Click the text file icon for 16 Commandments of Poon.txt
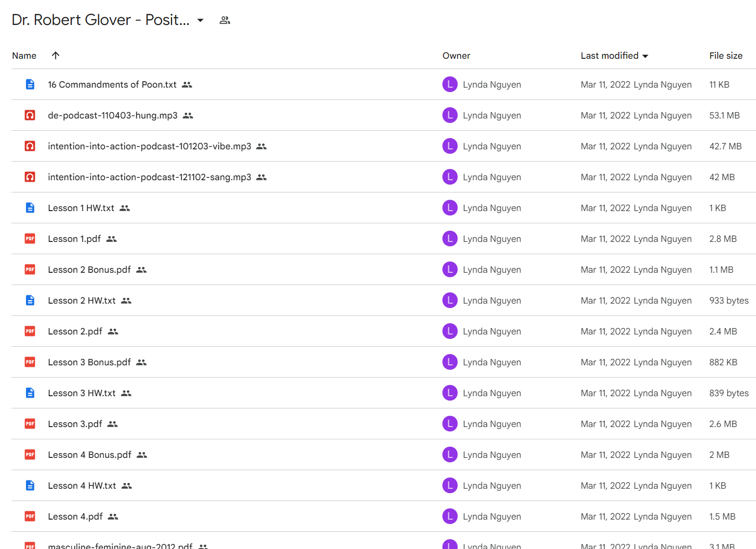This screenshot has width=756, height=549. click(x=30, y=84)
